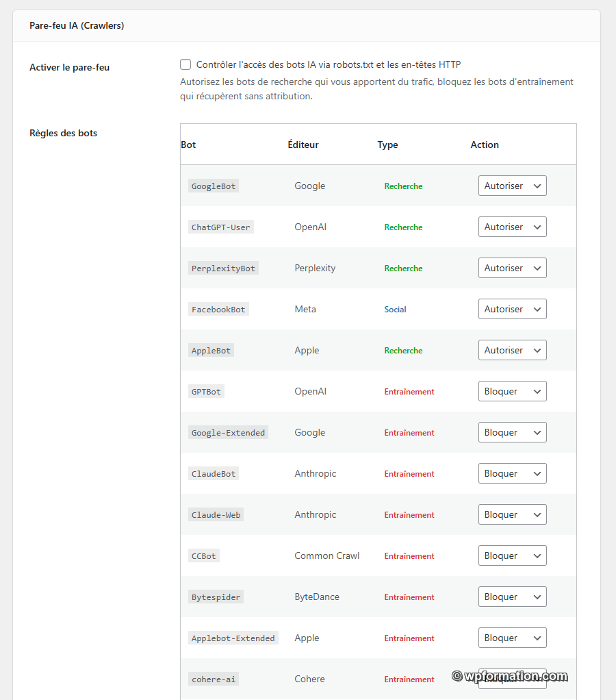The height and width of the screenshot is (700, 616).
Task: Open the ClaudeBot action dropdown
Action: [512, 473]
